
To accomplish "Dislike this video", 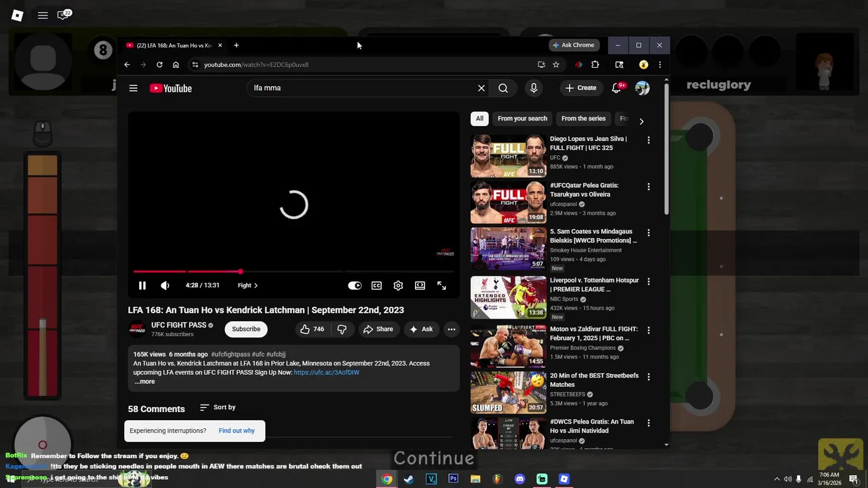I will (342, 329).
